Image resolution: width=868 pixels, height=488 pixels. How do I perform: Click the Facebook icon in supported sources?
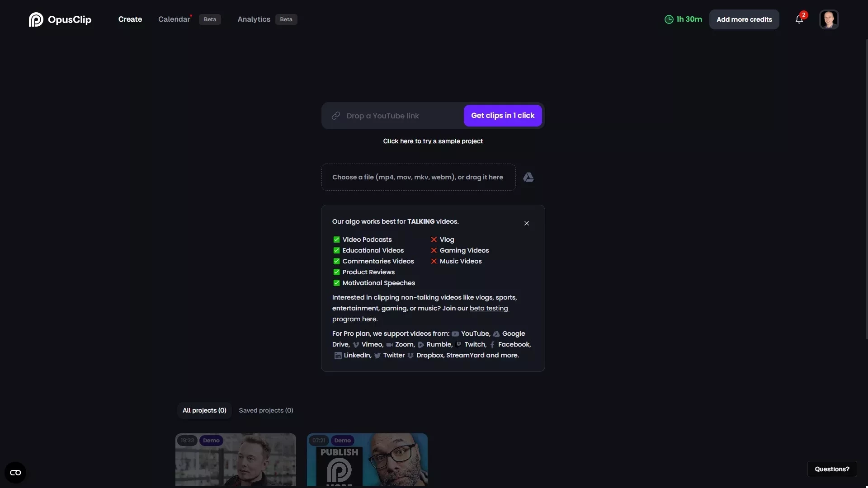pos(492,345)
